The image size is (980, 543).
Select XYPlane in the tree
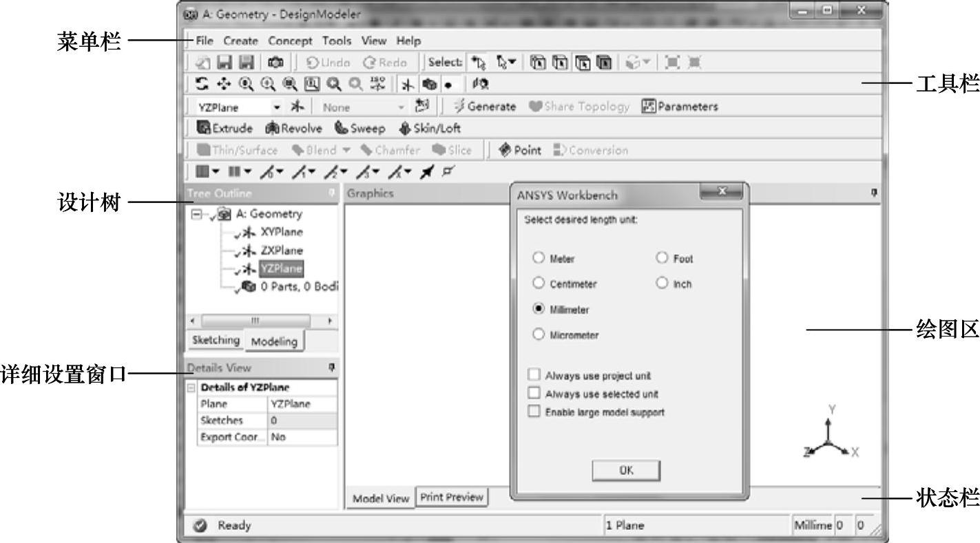(282, 232)
